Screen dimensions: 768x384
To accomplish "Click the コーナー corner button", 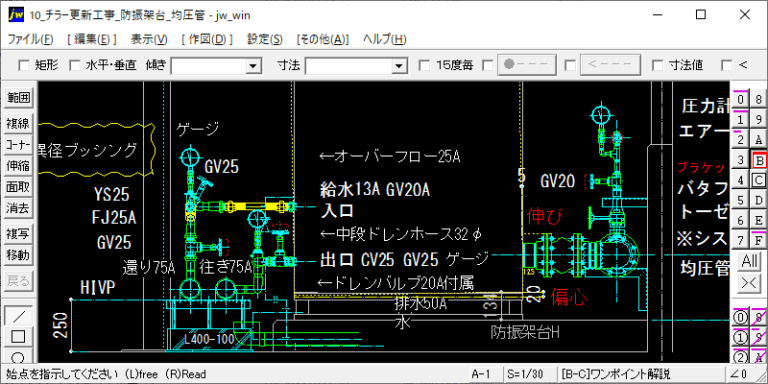I will pos(18,145).
